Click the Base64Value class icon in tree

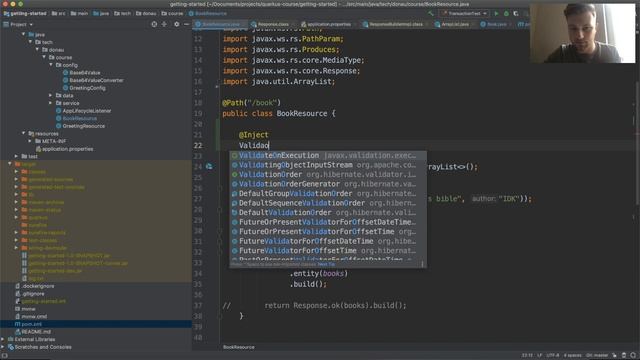click(x=65, y=73)
